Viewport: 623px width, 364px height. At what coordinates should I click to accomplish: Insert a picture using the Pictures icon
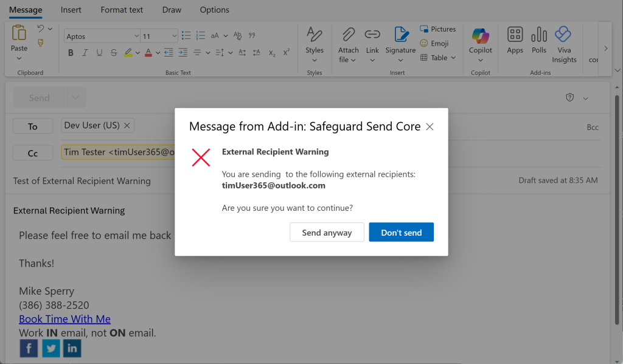click(x=438, y=29)
